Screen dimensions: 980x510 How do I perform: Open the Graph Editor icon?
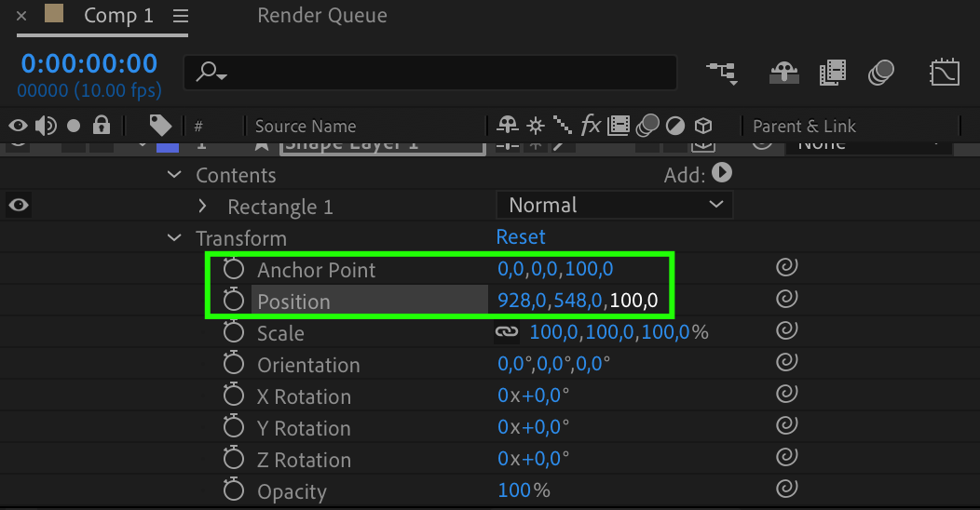click(x=945, y=73)
